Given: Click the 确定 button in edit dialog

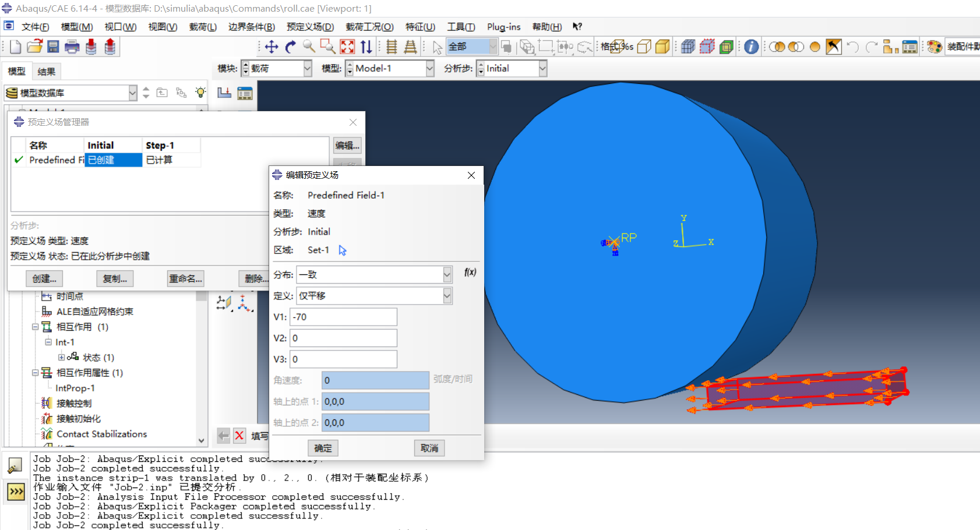Looking at the screenshot, I should pos(323,448).
